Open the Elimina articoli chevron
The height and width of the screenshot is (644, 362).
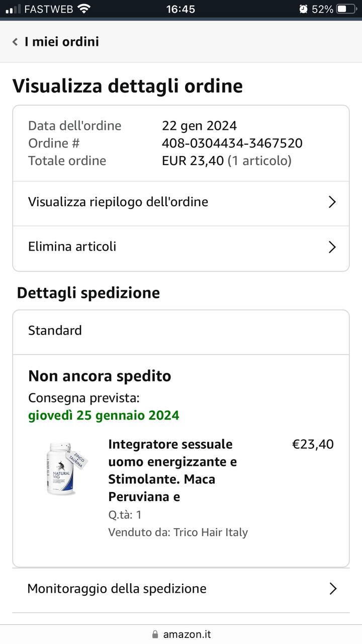pos(332,247)
